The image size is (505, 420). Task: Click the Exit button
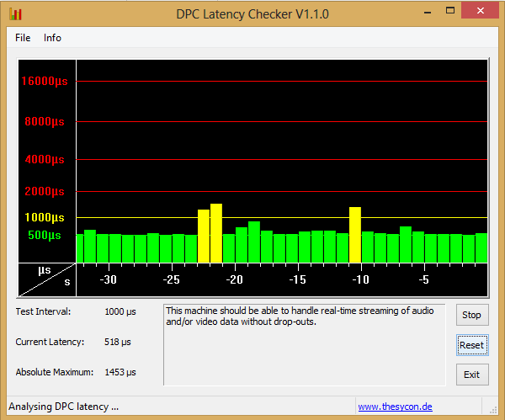[472, 375]
